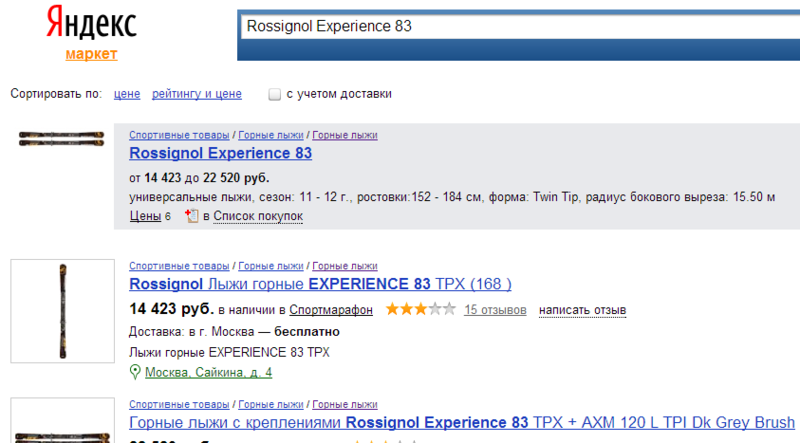Sort results by рейтингу и цене

197,94
